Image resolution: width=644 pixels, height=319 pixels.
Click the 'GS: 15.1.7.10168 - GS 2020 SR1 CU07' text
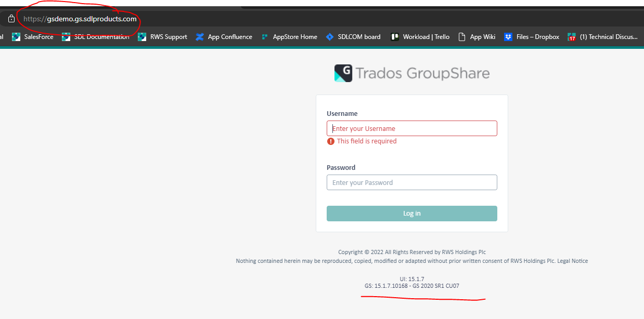[x=412, y=286]
